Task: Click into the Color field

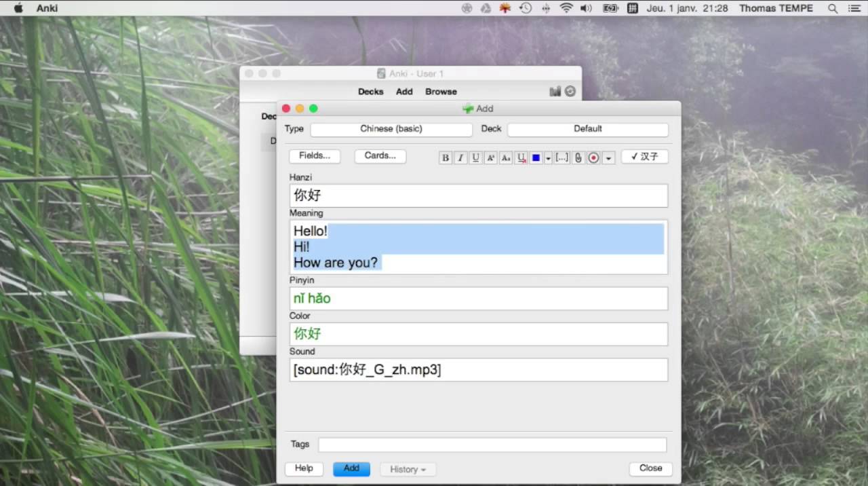Action: 479,334
